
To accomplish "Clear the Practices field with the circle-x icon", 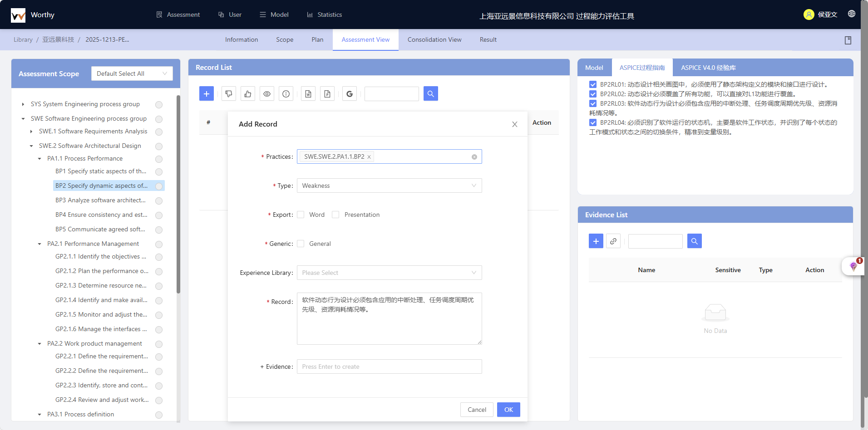I will pos(474,157).
